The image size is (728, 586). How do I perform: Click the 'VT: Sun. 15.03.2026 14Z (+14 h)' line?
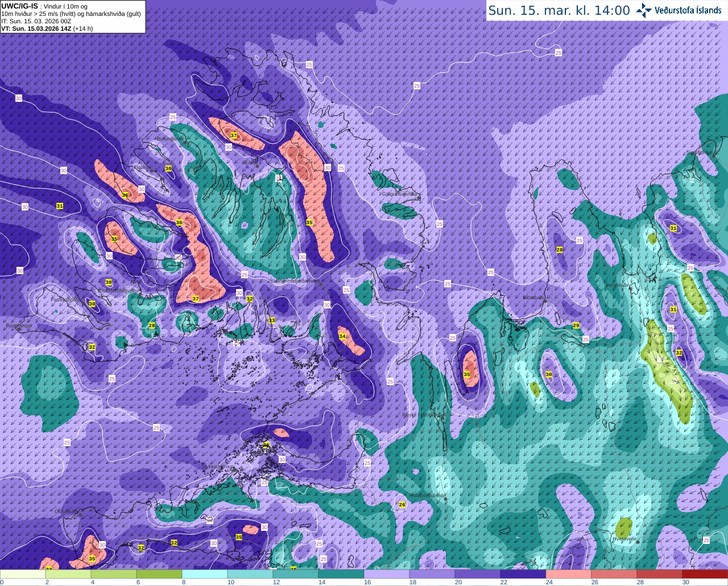point(47,28)
